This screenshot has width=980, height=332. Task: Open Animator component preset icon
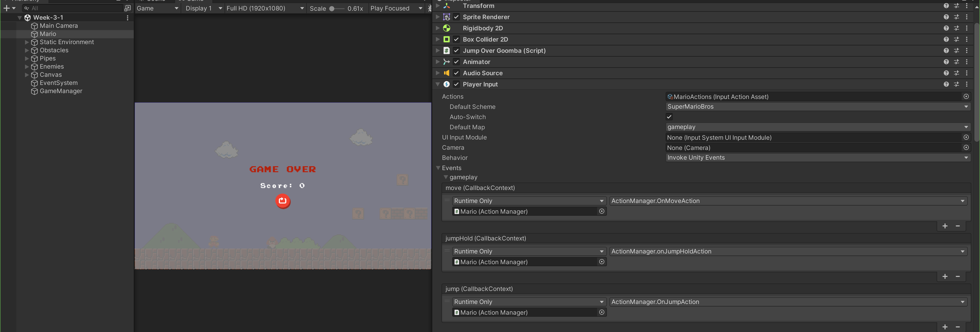pos(956,62)
